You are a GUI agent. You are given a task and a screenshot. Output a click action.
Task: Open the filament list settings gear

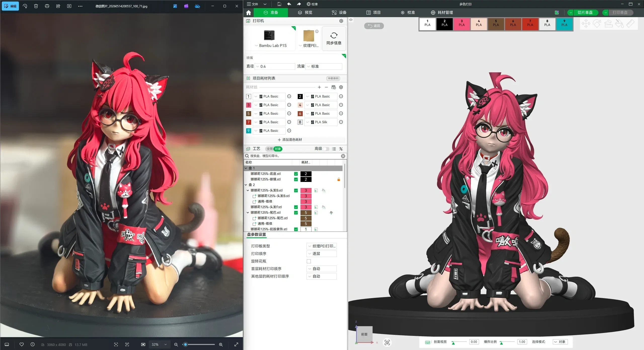pos(341,87)
